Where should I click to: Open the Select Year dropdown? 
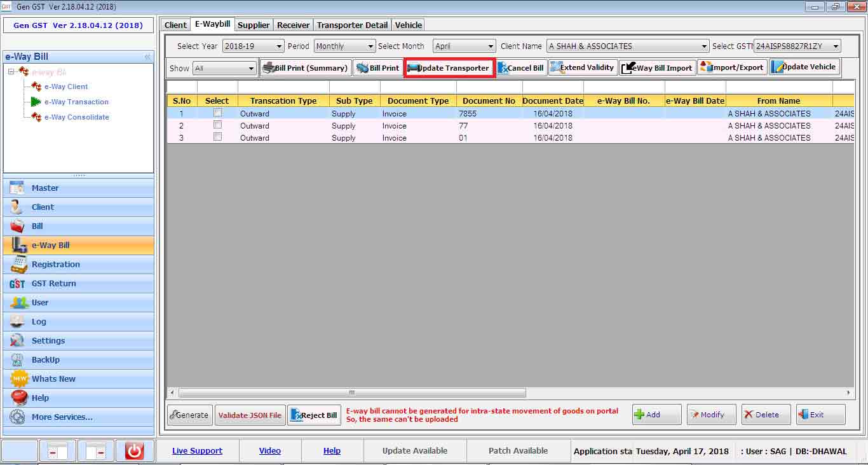pos(253,46)
